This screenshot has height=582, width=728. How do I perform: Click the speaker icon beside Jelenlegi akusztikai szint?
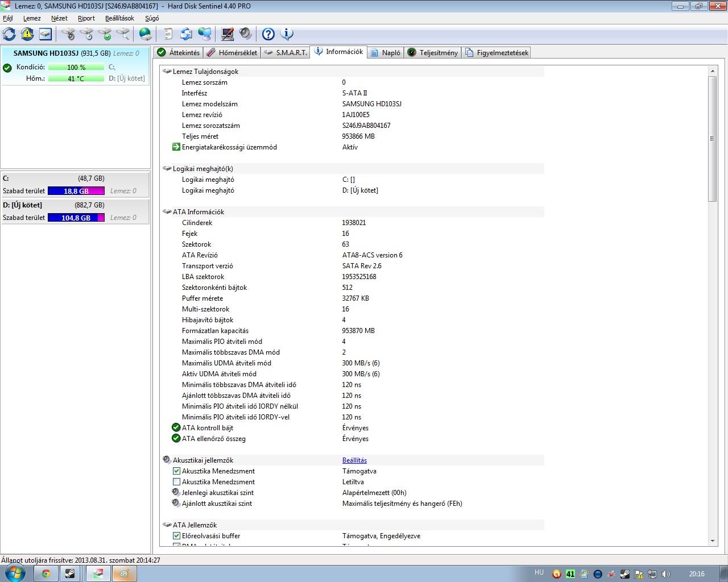[x=176, y=492]
